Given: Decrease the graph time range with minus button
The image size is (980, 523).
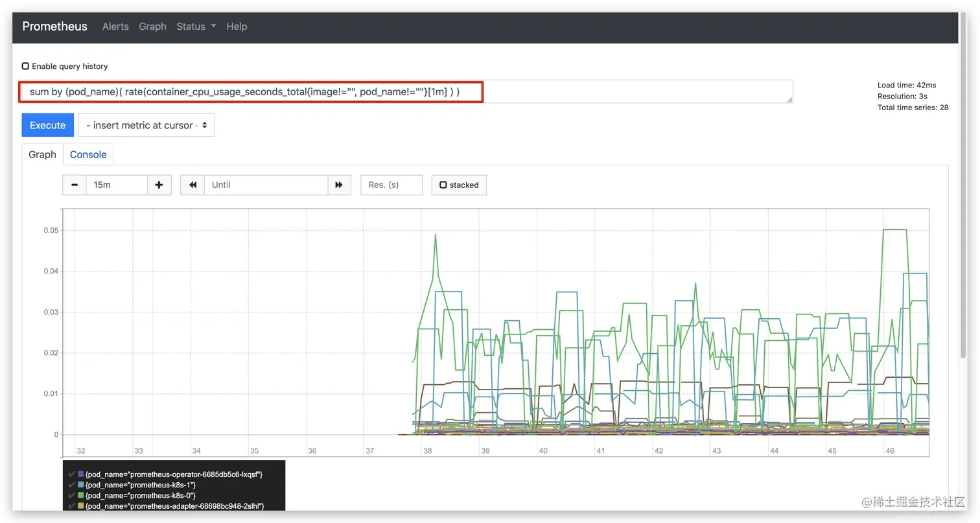Looking at the screenshot, I should coord(74,185).
